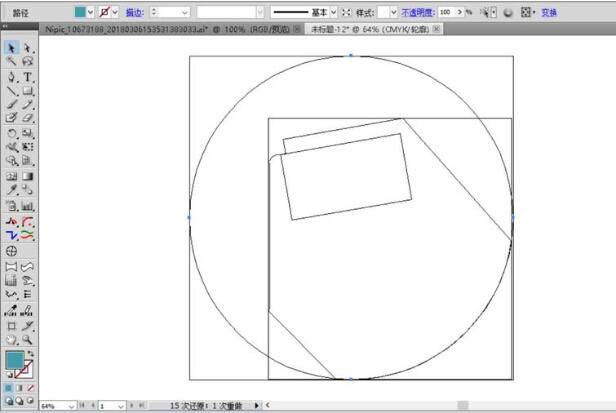Image resolution: width=616 pixels, height=413 pixels.
Task: Click the crosshair circle tool icon
Action: [11, 251]
